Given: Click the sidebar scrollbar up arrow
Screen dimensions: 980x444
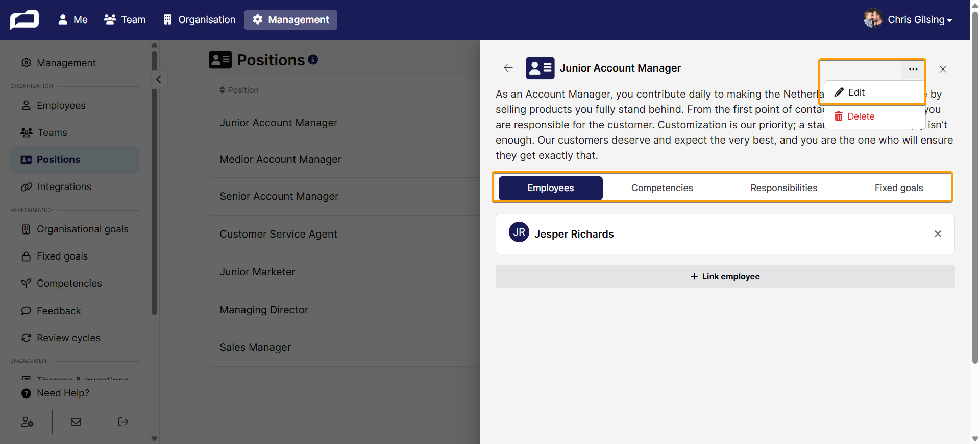Looking at the screenshot, I should 154,45.
